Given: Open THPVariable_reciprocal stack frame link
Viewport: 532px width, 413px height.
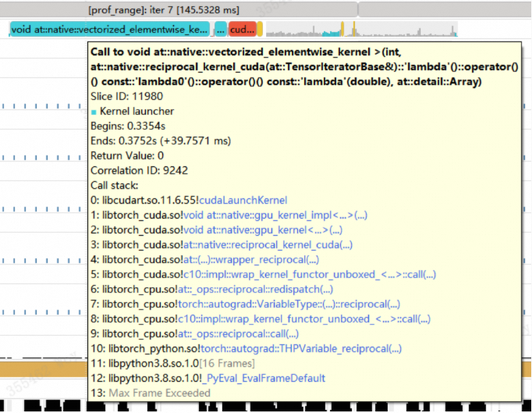Looking at the screenshot, I should coord(301,348).
